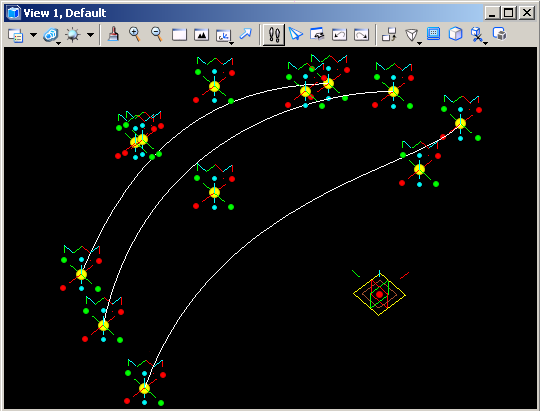Viewport: 540px width, 411px height.
Task: Click the View Next redo icon
Action: coord(361,35)
